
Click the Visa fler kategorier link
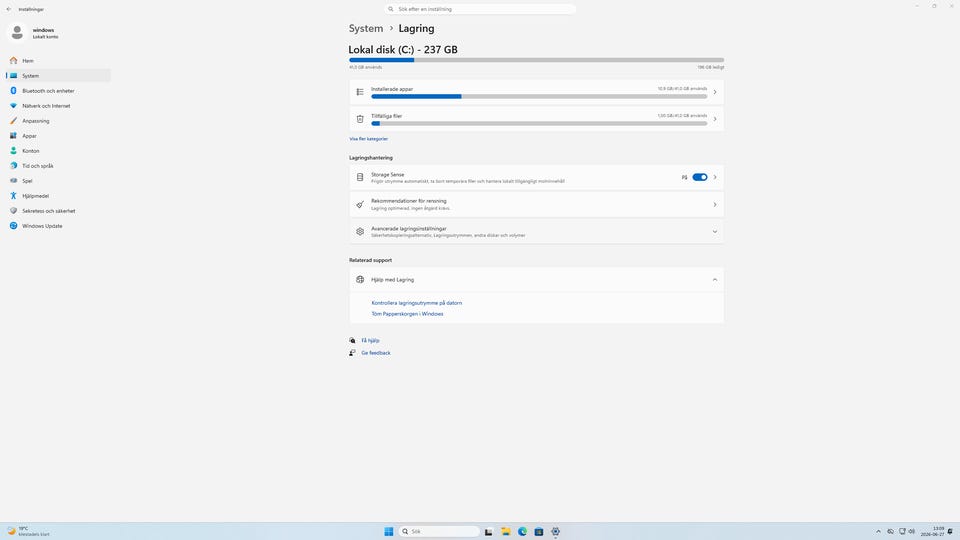(369, 139)
